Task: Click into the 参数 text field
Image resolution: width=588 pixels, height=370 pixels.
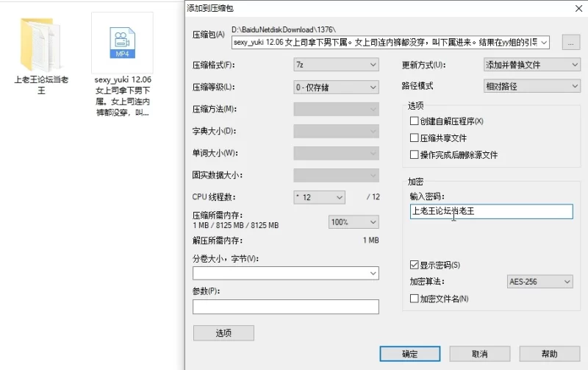Action: pyautogui.click(x=285, y=307)
